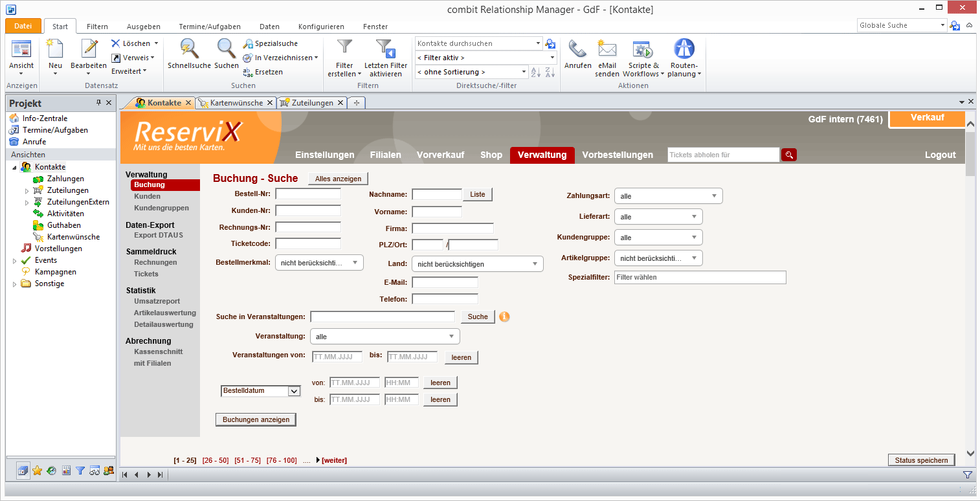Open the Veranstaltung dropdown
Image resolution: width=980 pixels, height=501 pixels.
385,337
